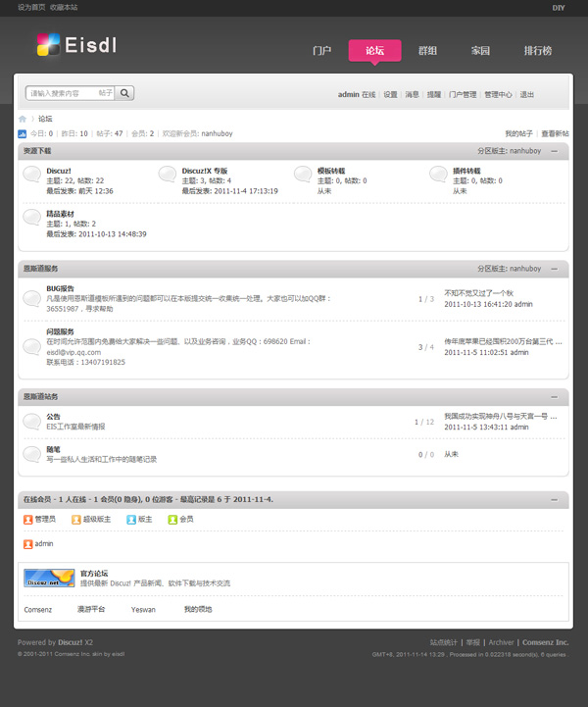The width and height of the screenshot is (588, 707).
Task: Click the 公告 forum bubble icon
Action: (31, 422)
